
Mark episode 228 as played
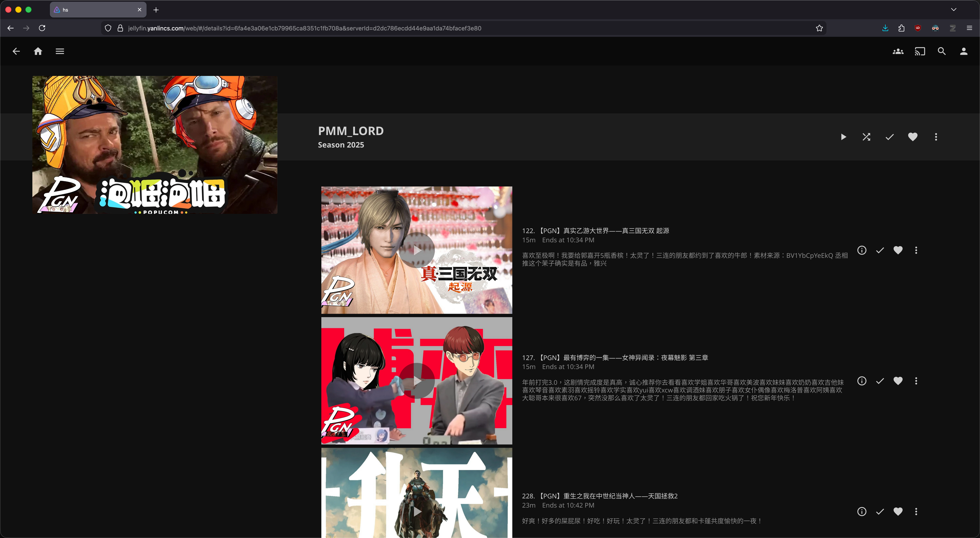(x=880, y=512)
